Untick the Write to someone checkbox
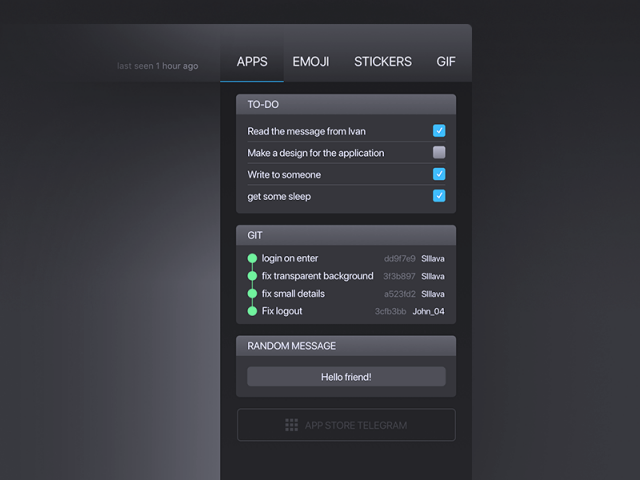Screen dimensions: 640x480 tap(439, 174)
